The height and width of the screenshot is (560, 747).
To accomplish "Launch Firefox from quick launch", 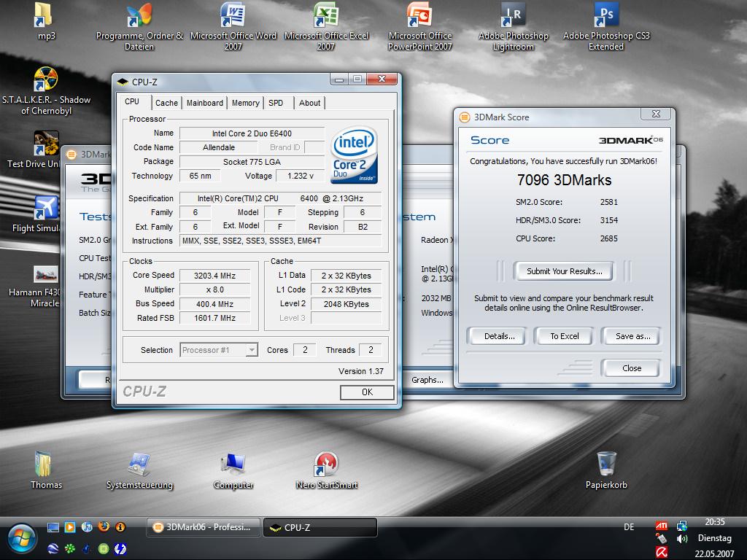I will [104, 527].
